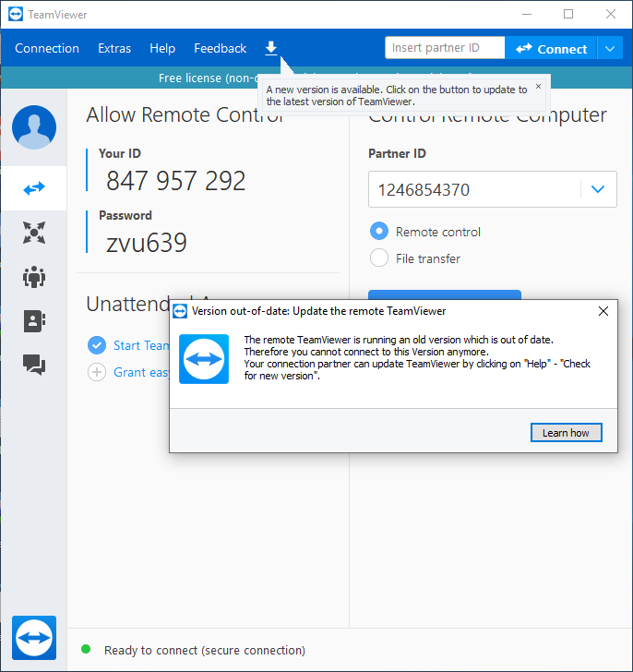Maximize the TeamViewer window
633x672 pixels.
(568, 14)
